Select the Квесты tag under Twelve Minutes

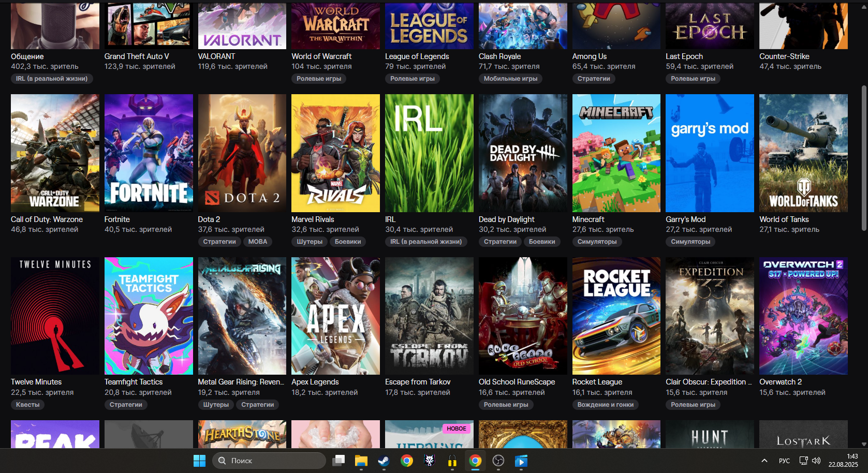(27, 405)
